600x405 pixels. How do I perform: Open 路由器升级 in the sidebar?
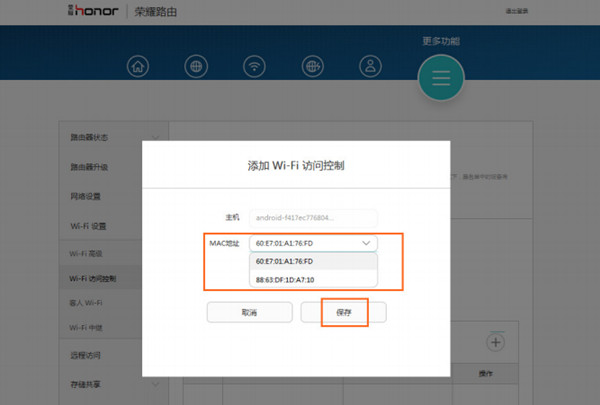pos(89,167)
